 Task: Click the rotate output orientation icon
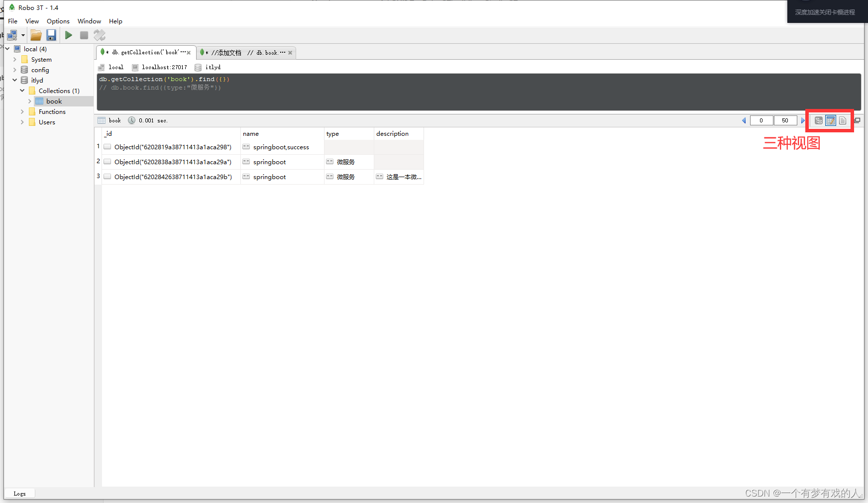pyautogui.click(x=100, y=35)
